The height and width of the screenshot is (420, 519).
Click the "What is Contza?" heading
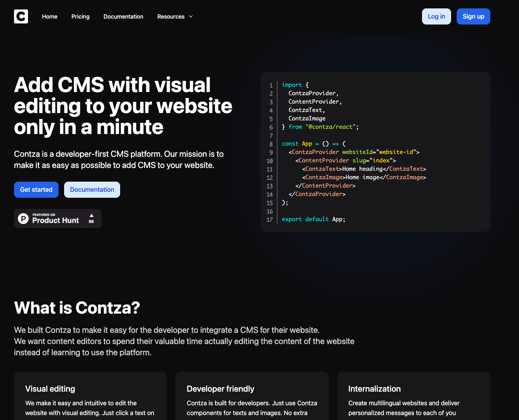pos(77,308)
